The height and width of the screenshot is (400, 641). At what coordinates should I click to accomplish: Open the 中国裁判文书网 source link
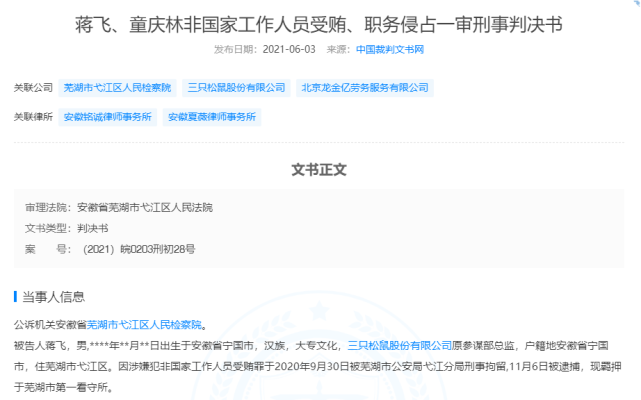390,49
